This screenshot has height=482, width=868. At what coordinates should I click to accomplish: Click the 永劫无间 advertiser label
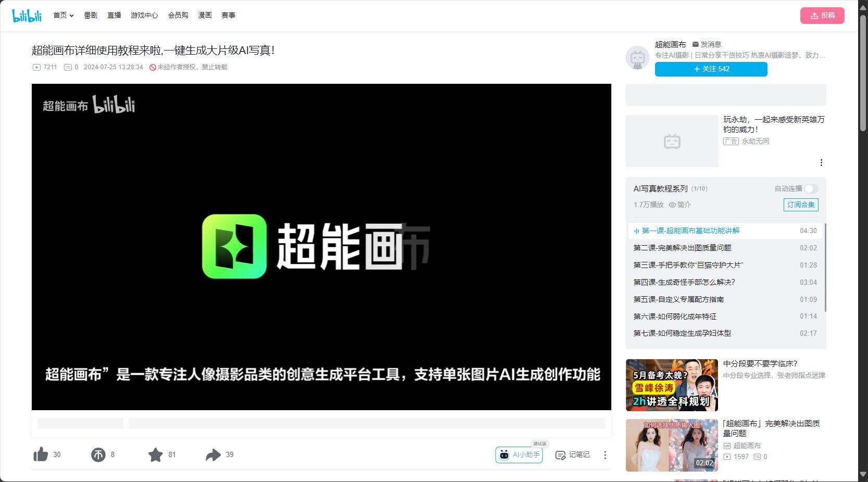[756, 141]
